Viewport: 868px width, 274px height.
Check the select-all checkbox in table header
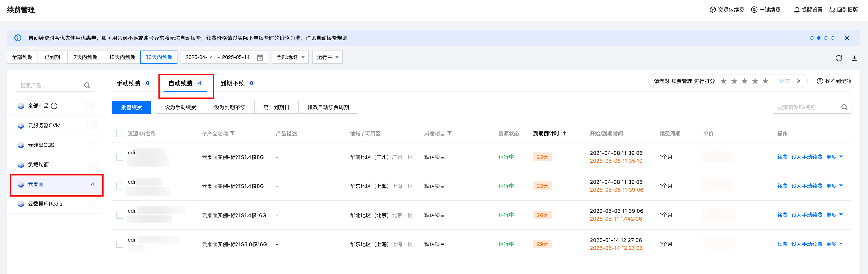(120, 134)
